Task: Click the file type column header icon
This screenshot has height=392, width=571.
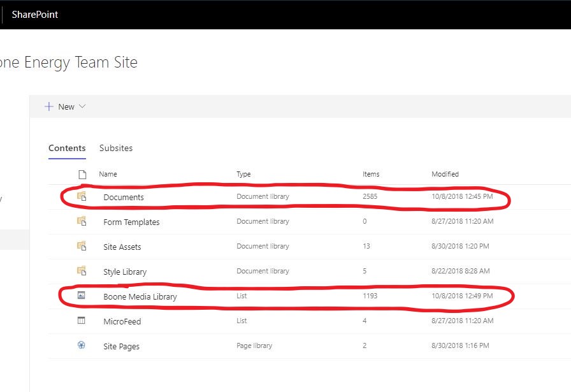Action: tap(82, 174)
